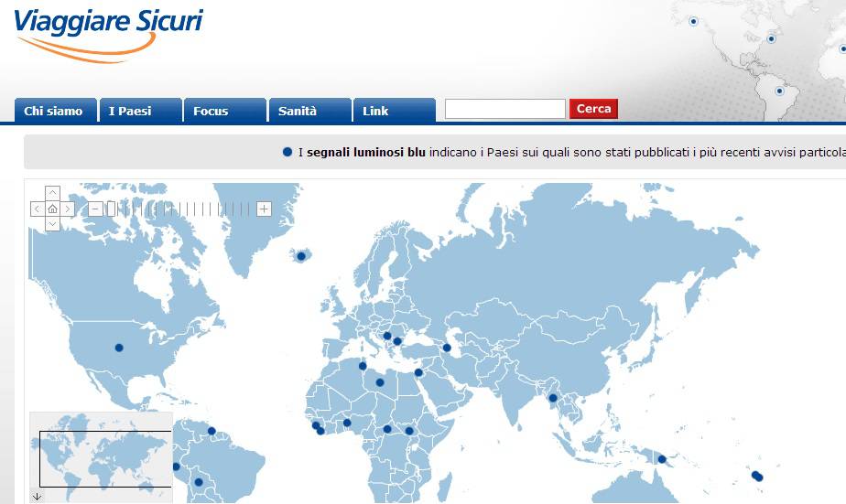
Task: Zoom in with the plus button
Action: (x=264, y=209)
